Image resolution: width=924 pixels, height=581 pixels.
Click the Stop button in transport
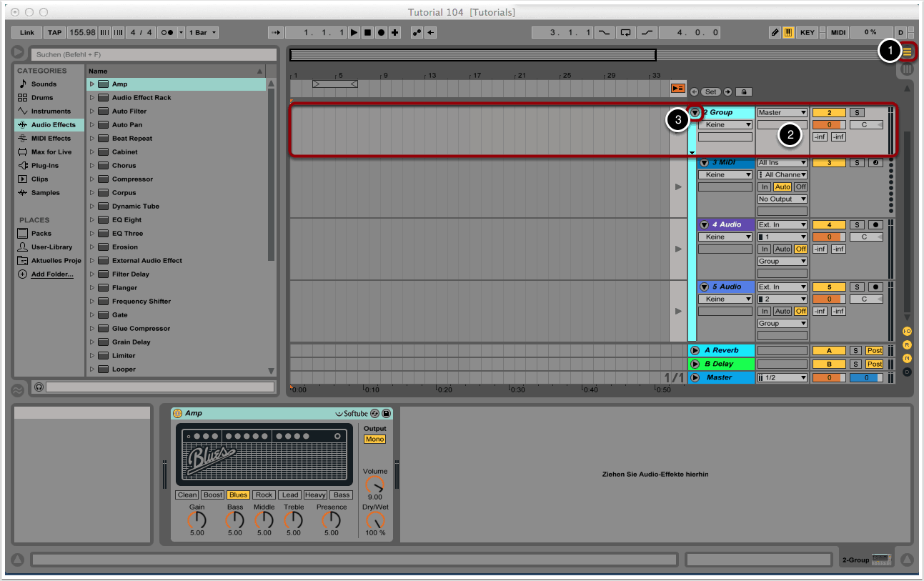click(x=367, y=33)
